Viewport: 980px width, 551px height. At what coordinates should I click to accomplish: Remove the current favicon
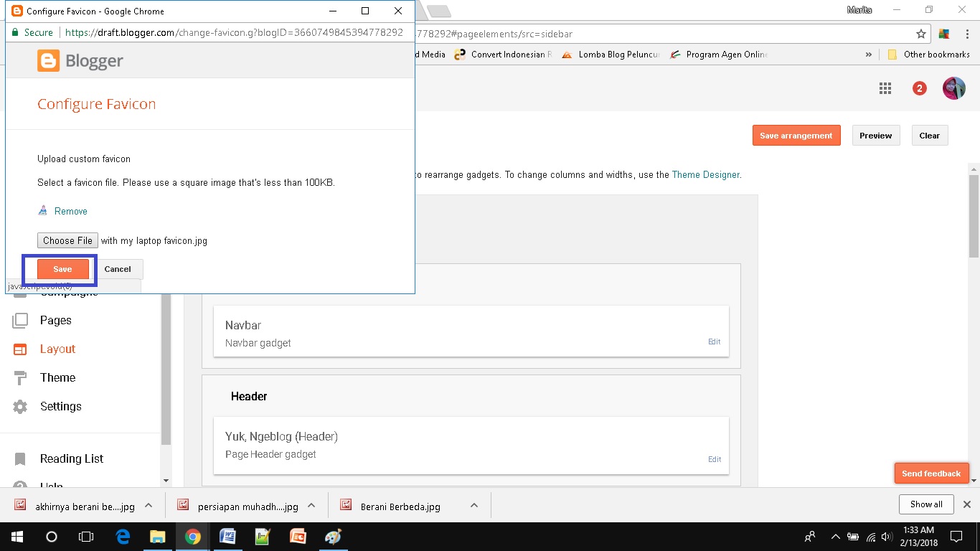point(71,211)
